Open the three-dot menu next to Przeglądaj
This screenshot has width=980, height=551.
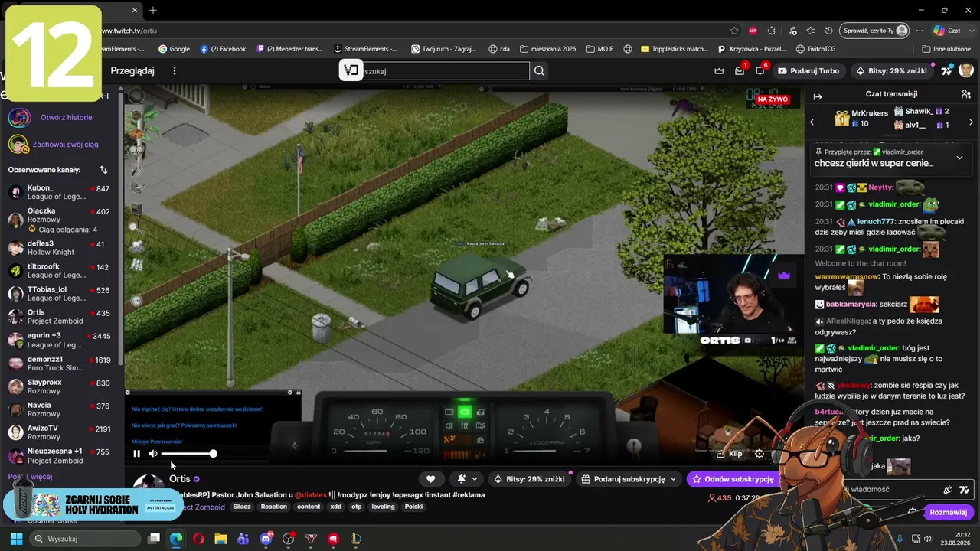[174, 70]
